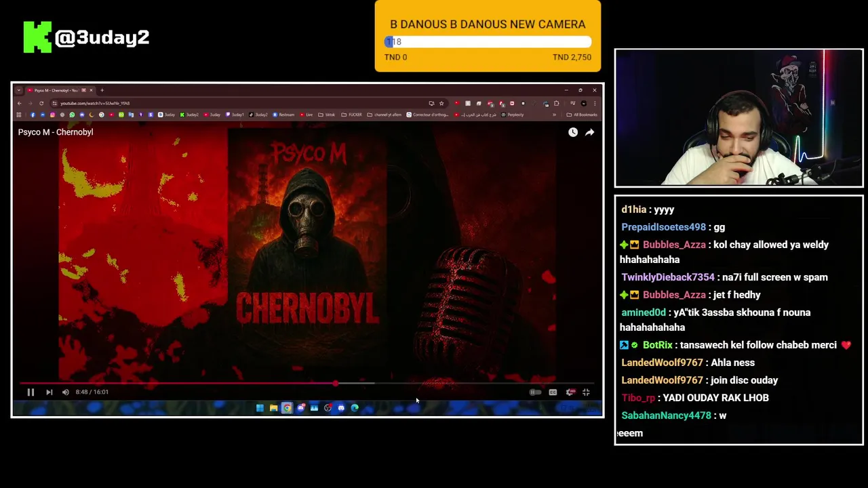
Task: Pause the Chernobyl video
Action: pyautogui.click(x=31, y=392)
